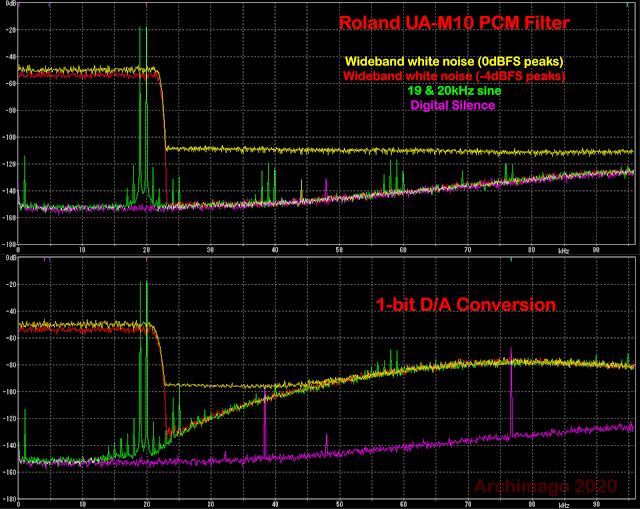The height and width of the screenshot is (509, 640).
Task: Click the '-120' level label of 1-bit D/A graph
Action: (9, 419)
